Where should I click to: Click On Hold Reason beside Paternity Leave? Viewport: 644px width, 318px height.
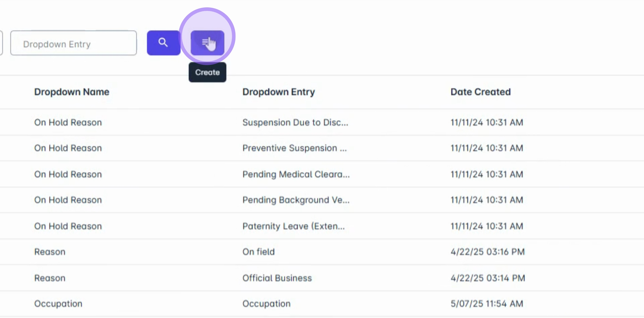click(68, 226)
